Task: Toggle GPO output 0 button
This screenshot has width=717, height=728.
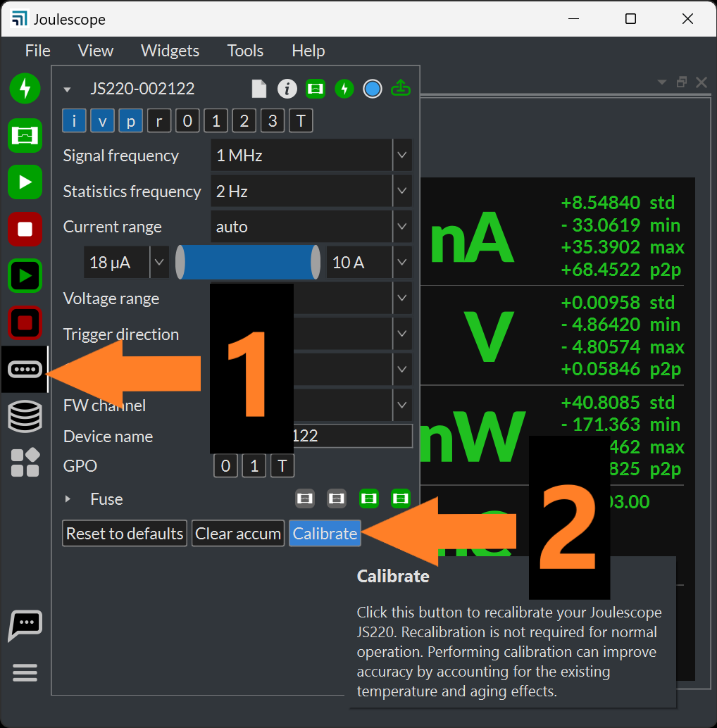Action: click(225, 465)
